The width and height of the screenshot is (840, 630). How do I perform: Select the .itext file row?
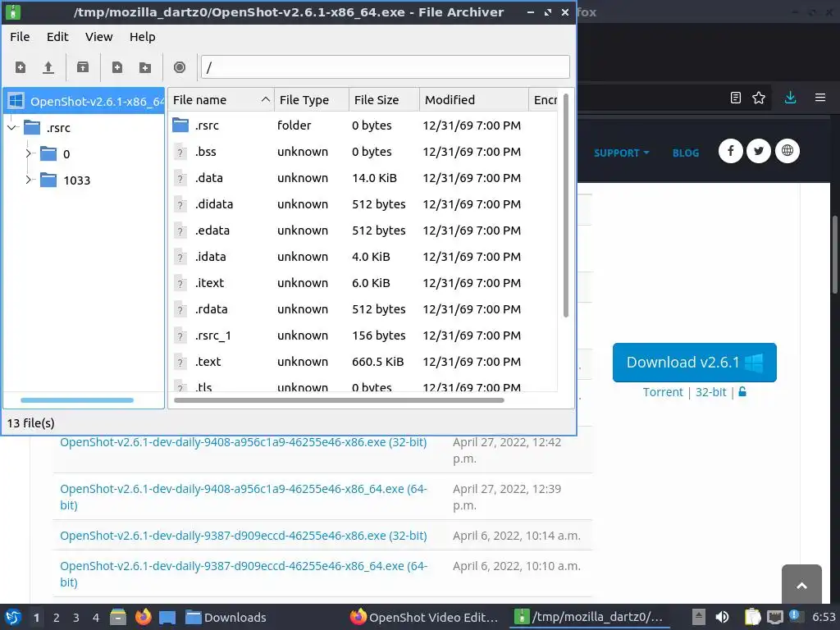(x=362, y=283)
